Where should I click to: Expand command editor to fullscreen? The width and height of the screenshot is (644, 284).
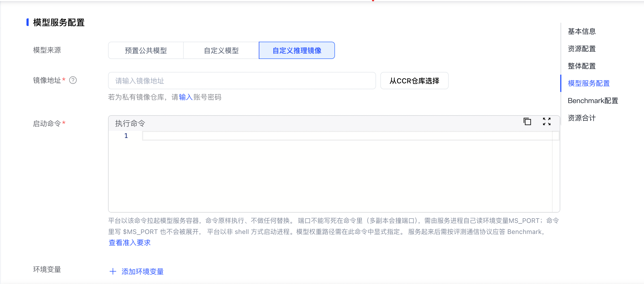[547, 121]
